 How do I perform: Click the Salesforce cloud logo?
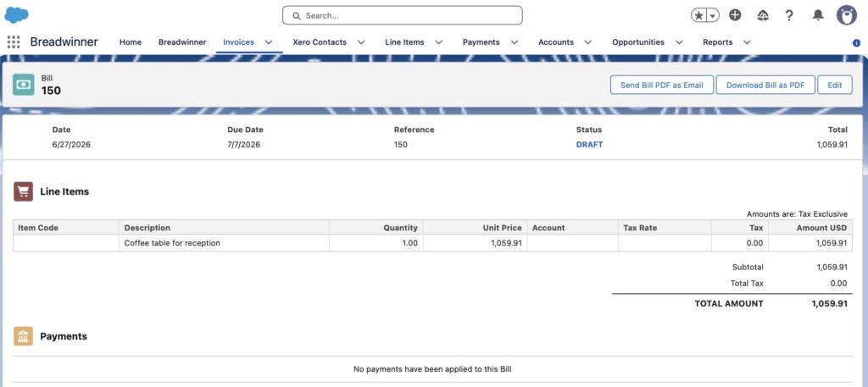pyautogui.click(x=17, y=15)
